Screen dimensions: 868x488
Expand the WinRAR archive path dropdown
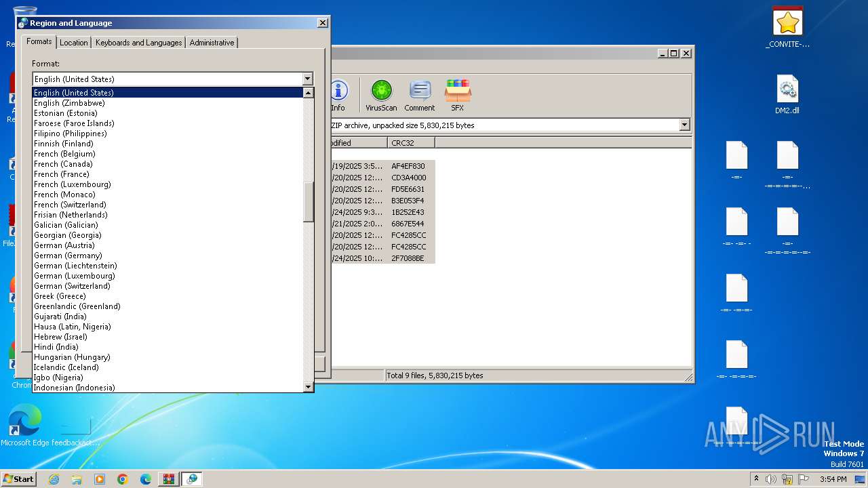tap(684, 125)
